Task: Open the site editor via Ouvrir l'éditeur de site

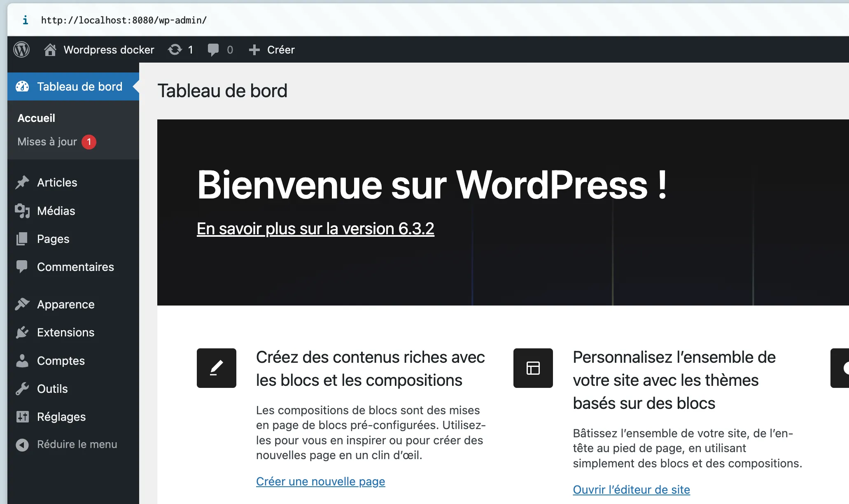Action: point(631,490)
